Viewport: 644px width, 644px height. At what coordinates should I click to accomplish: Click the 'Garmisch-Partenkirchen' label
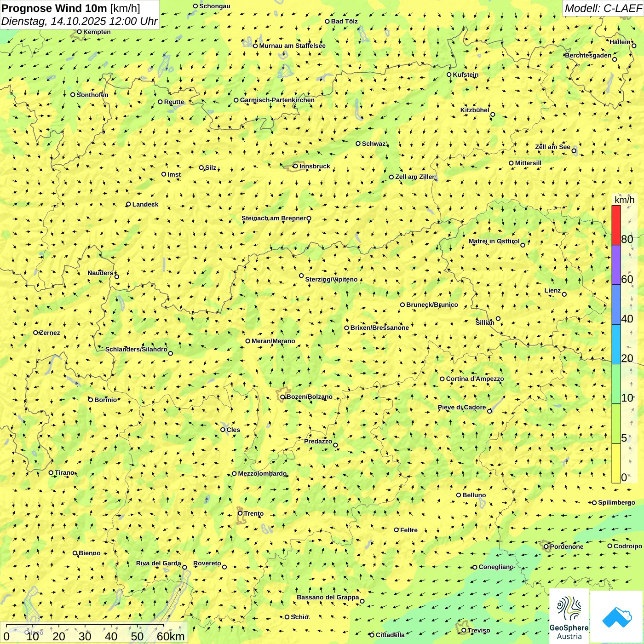[x=277, y=100]
